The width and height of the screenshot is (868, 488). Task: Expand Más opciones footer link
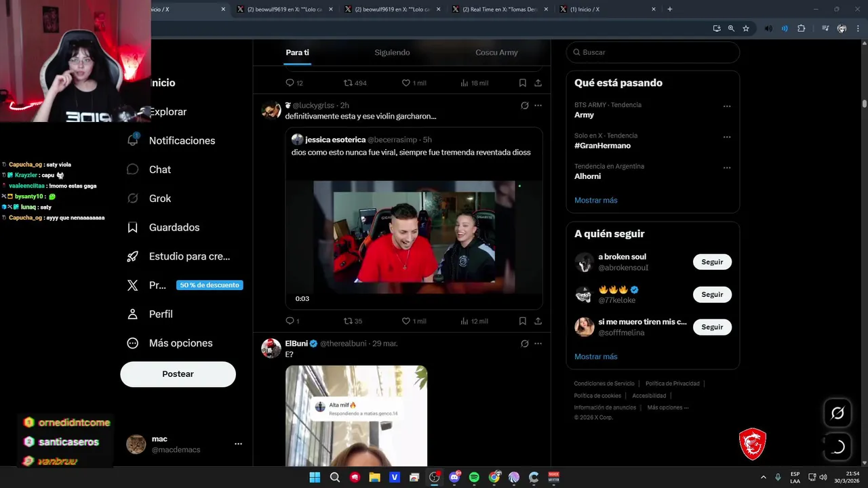[668, 407]
